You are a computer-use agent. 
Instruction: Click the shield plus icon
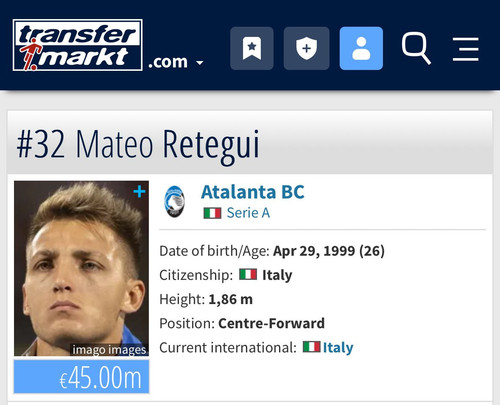306,48
